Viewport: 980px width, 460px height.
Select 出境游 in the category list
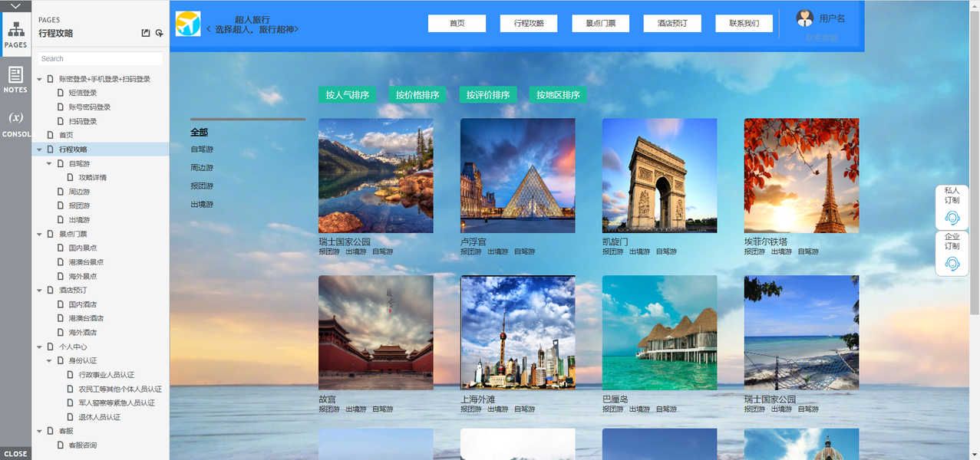pos(202,205)
